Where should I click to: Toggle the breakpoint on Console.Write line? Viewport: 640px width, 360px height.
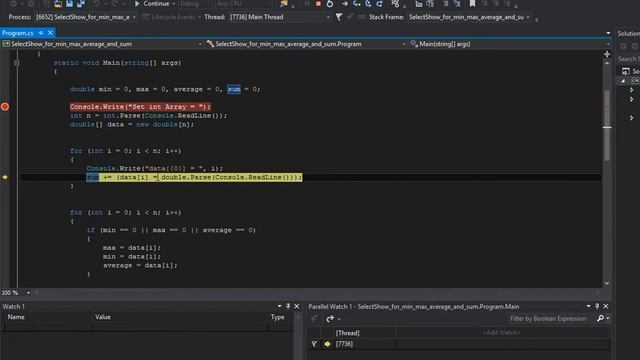point(5,107)
